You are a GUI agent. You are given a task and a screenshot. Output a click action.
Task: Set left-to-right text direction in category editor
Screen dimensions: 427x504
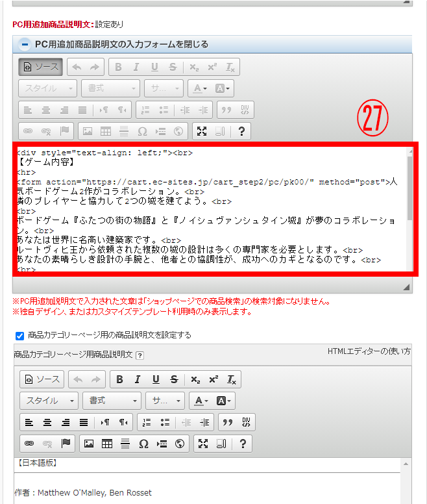[105, 422]
